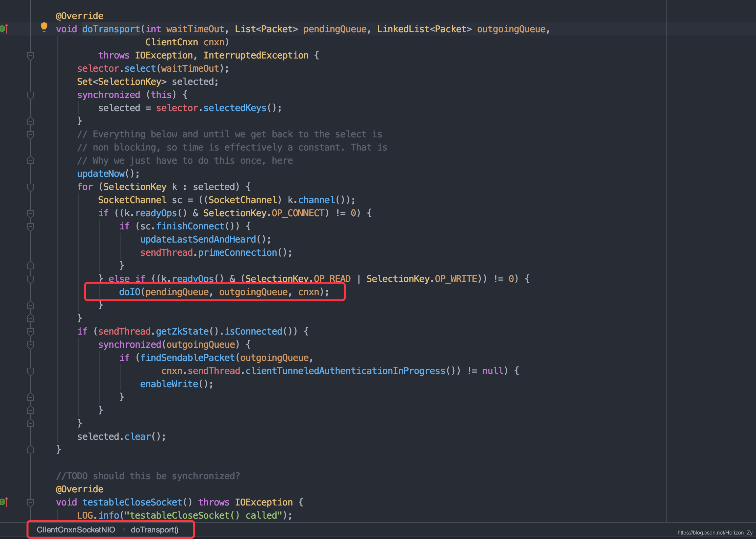Image resolution: width=756 pixels, height=539 pixels.
Task: Click the closing fold marker near selected.clear()
Action: [x=30, y=423]
